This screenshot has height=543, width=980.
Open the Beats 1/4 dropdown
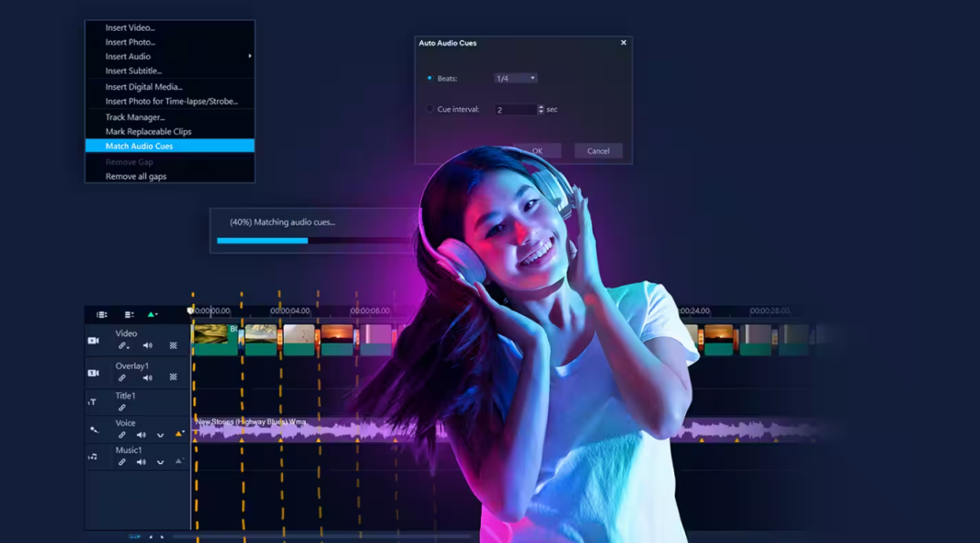(515, 78)
